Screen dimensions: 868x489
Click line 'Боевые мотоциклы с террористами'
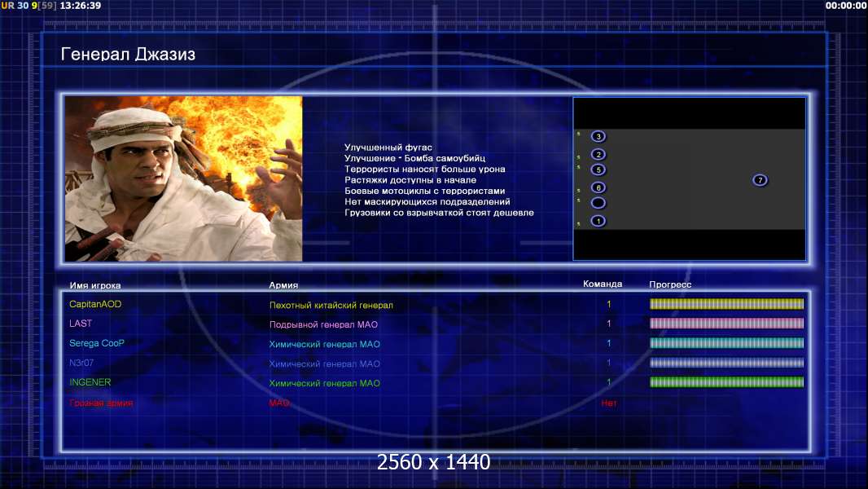coord(424,191)
